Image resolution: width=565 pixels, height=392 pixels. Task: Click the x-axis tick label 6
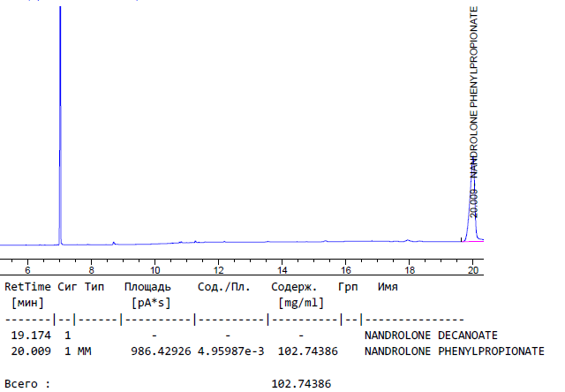pyautogui.click(x=27, y=270)
